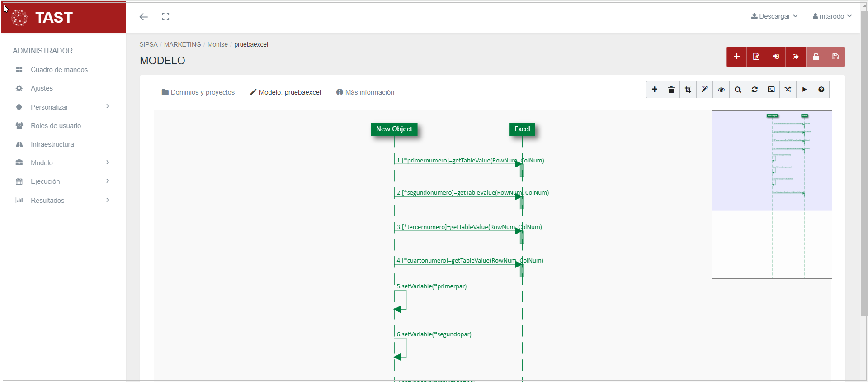Image resolution: width=868 pixels, height=382 pixels.
Task: Click the diagram minimap overview thumbnail
Action: (772, 194)
